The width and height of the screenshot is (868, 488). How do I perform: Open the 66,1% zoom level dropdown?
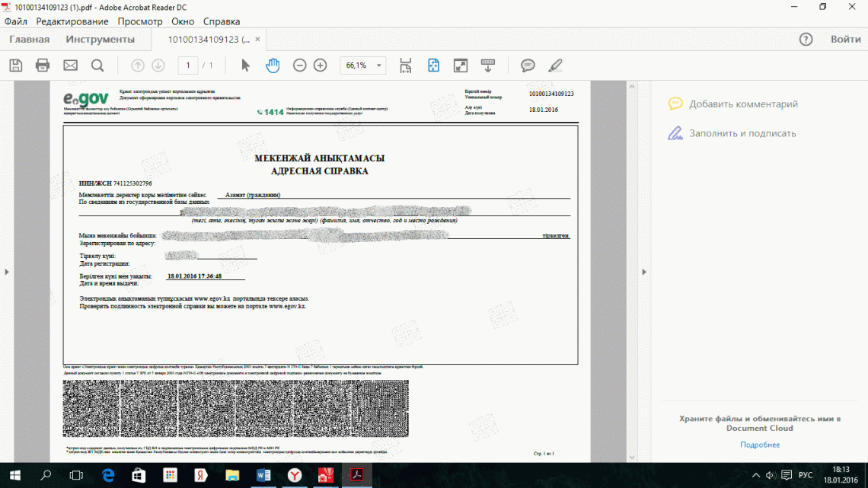379,65
